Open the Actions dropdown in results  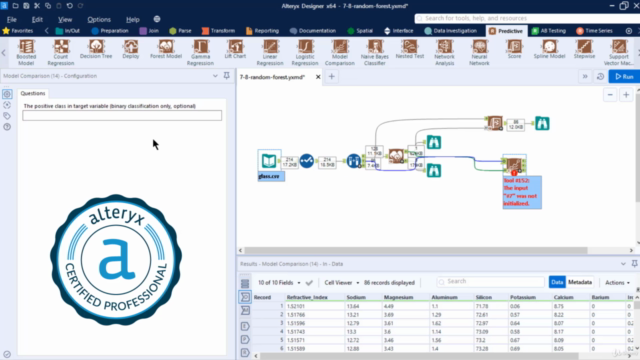click(617, 282)
